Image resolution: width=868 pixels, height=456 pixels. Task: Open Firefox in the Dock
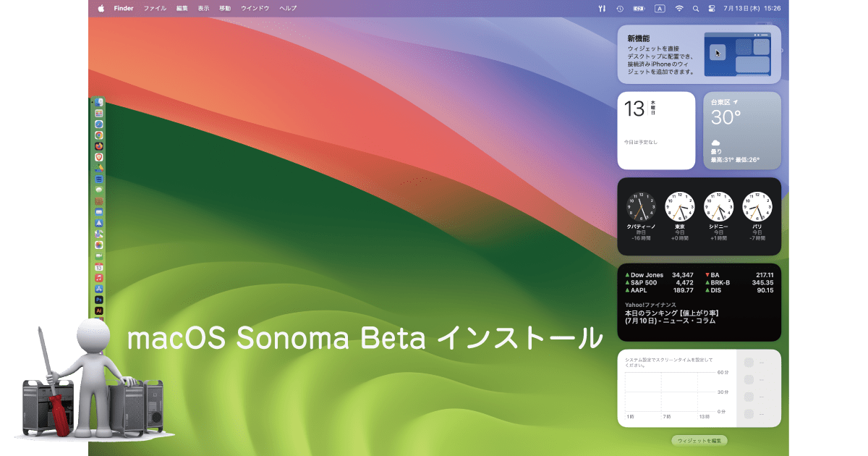tap(99, 146)
